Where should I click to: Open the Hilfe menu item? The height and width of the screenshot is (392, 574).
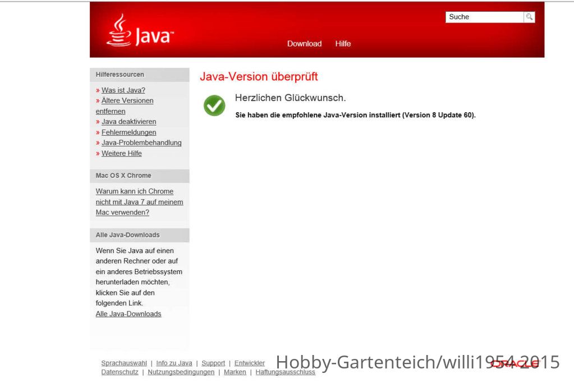[x=343, y=44]
